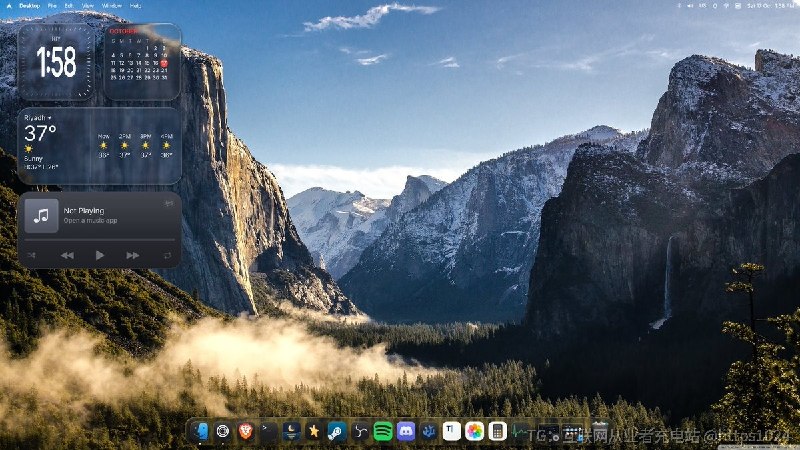Image resolution: width=800 pixels, height=450 pixels.
Task: Launch Steam from the Dock
Action: point(337,432)
